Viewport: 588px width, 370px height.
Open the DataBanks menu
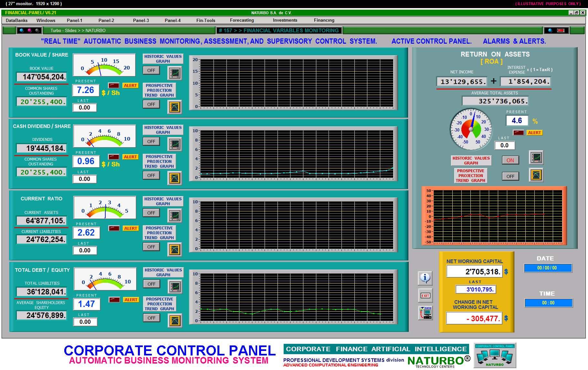click(17, 20)
